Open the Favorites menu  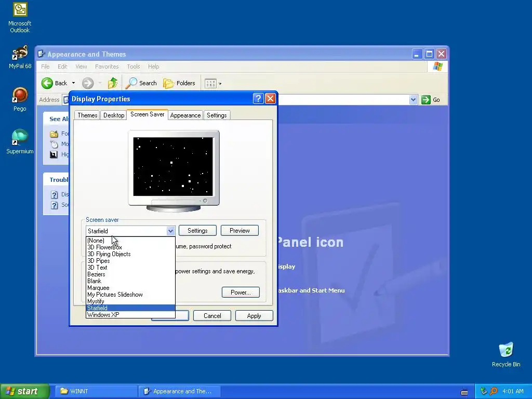[107, 66]
